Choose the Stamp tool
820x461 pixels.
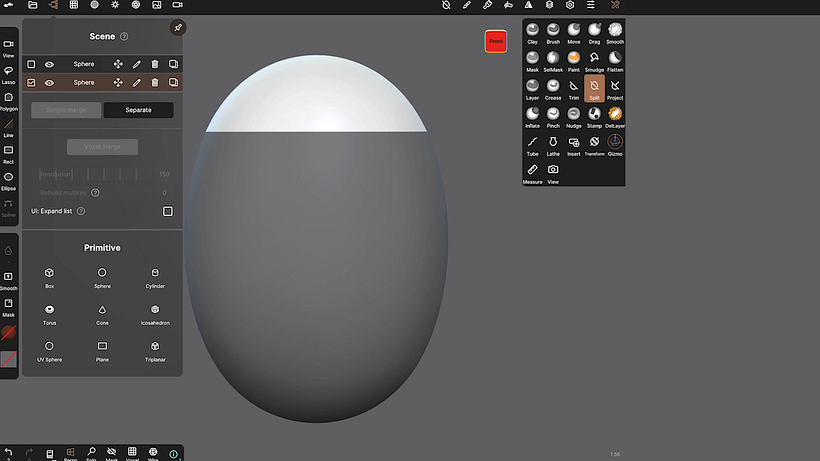[x=594, y=118]
